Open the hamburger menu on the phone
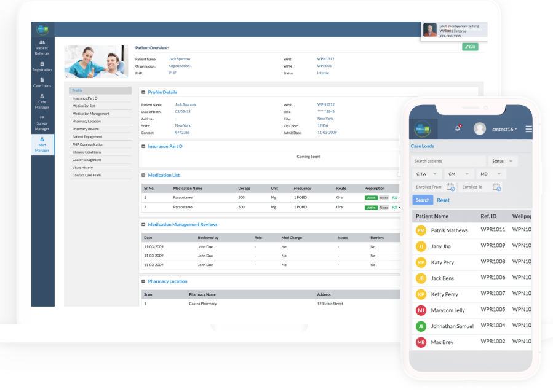 pyautogui.click(x=528, y=129)
